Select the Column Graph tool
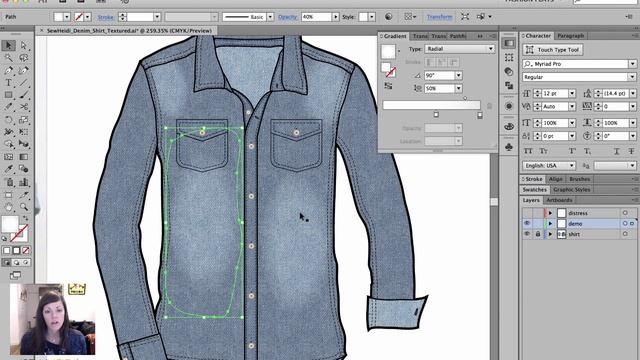The image size is (640, 360). pyautogui.click(x=24, y=182)
